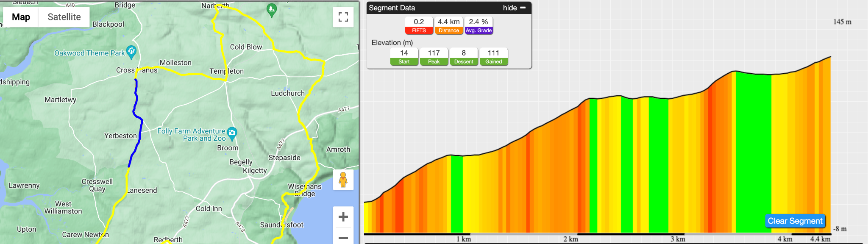The image size is (868, 244).
Task: Clear the selected segment
Action: (x=795, y=221)
